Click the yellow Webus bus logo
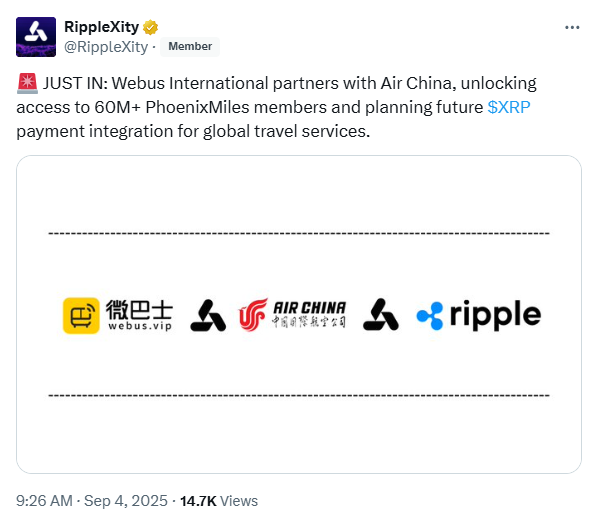 coord(81,316)
